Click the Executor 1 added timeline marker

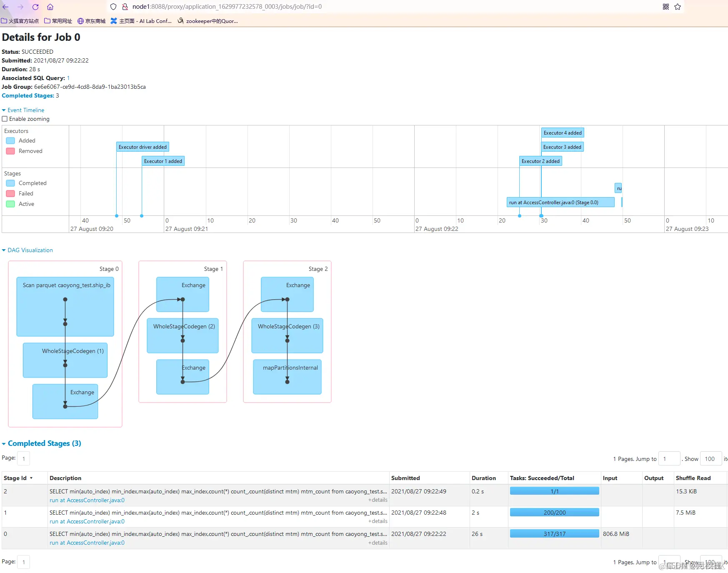(163, 161)
